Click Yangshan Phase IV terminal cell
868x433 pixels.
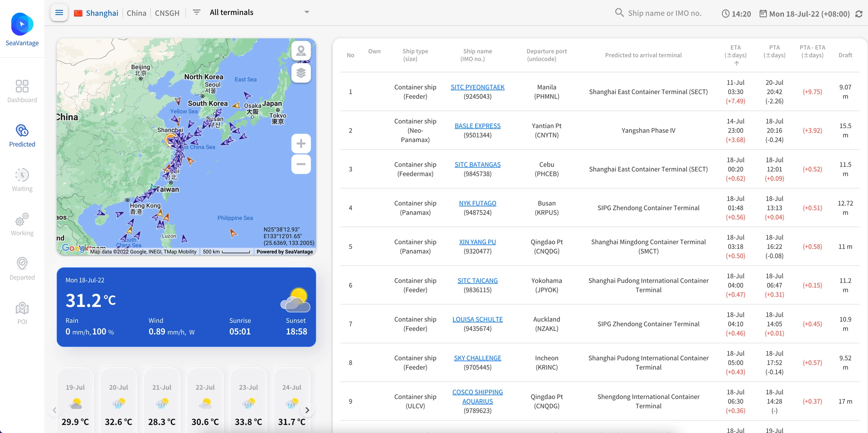[648, 130]
